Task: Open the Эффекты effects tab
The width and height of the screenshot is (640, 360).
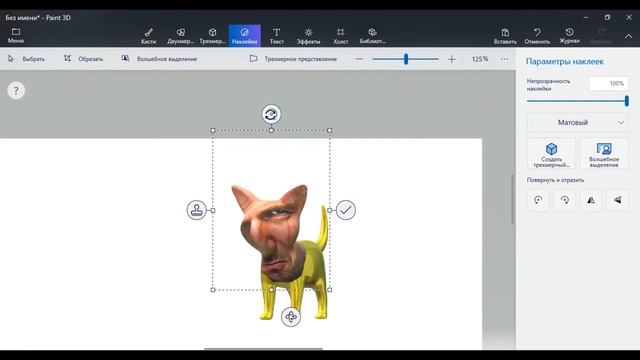Action: (308, 36)
